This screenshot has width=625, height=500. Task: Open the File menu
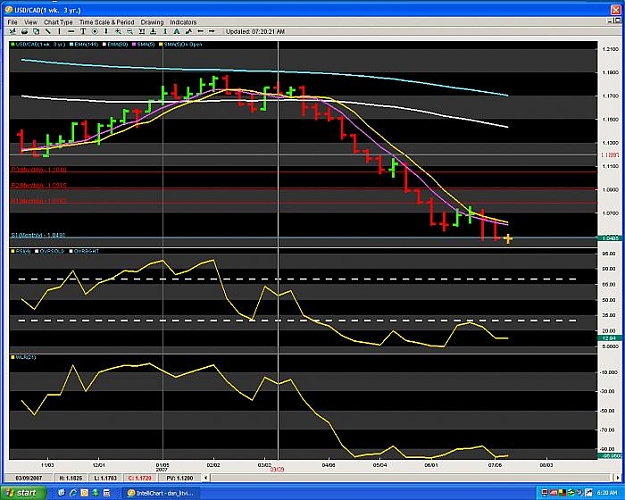(x=12, y=22)
